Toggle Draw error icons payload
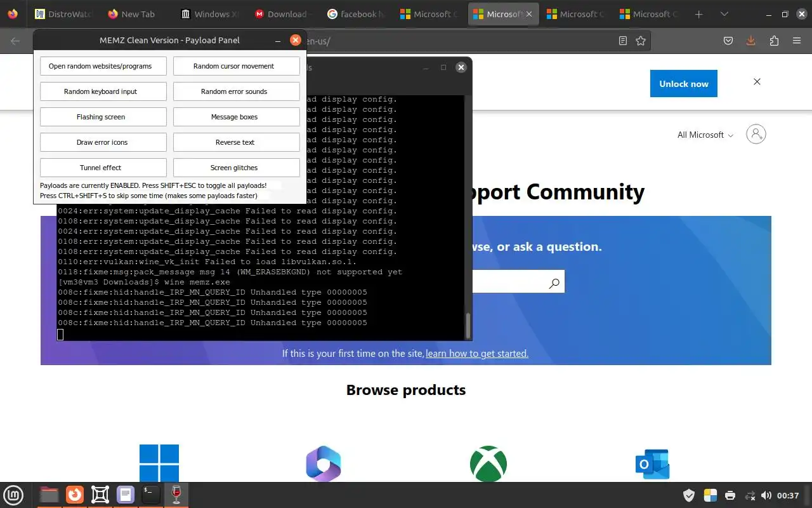 pyautogui.click(x=103, y=142)
